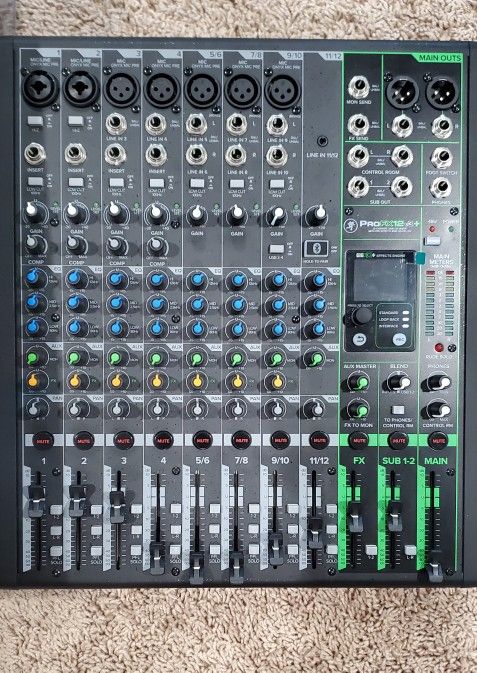The width and height of the screenshot is (477, 673).
Task: Click channel 1 blue HI EQ knob
Action: pos(33,278)
